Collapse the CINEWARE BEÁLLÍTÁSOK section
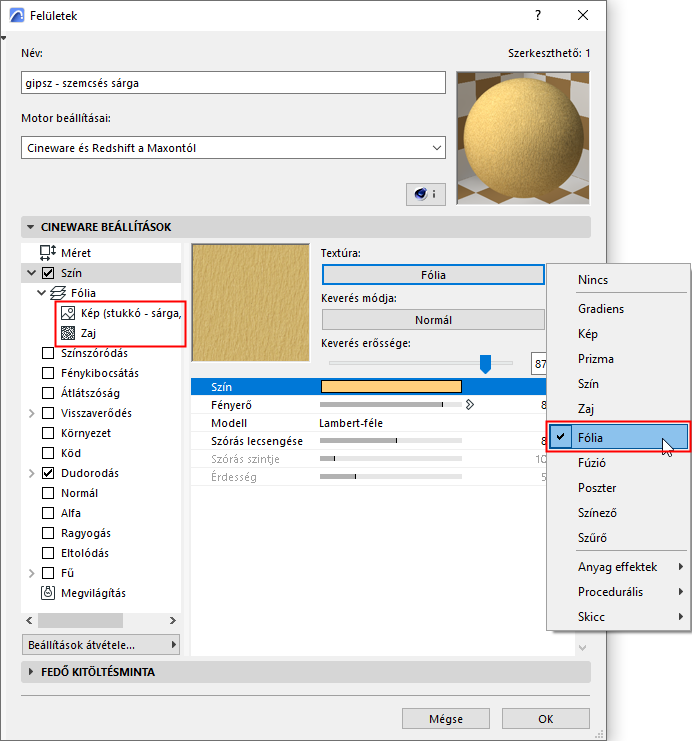The height and width of the screenshot is (741, 692). click(31, 227)
